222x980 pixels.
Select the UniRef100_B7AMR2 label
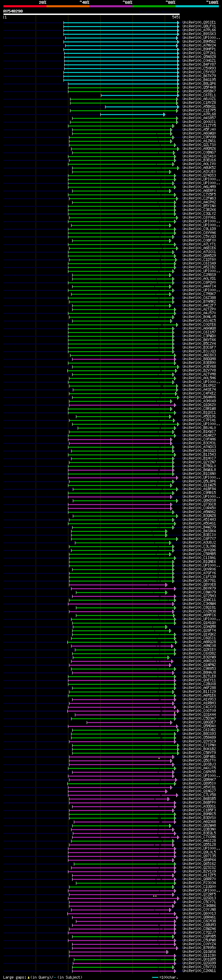click(199, 302)
